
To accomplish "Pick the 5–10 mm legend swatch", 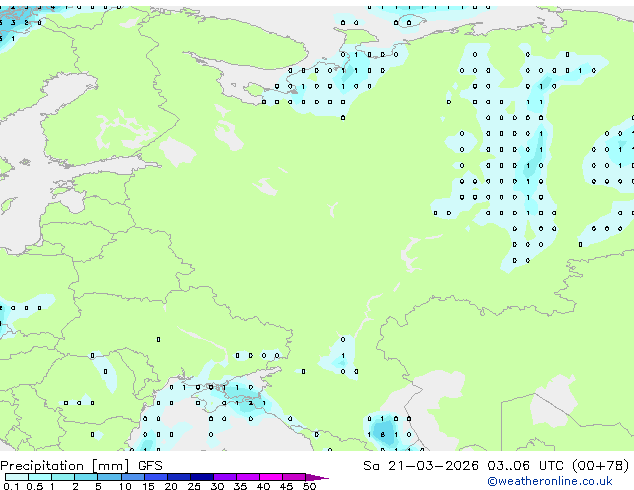I will point(109,477).
